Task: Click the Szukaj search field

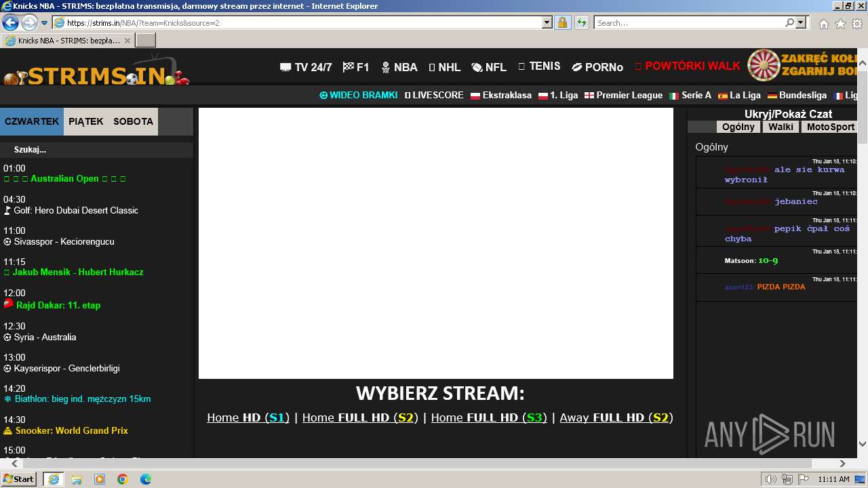Action: pos(96,150)
